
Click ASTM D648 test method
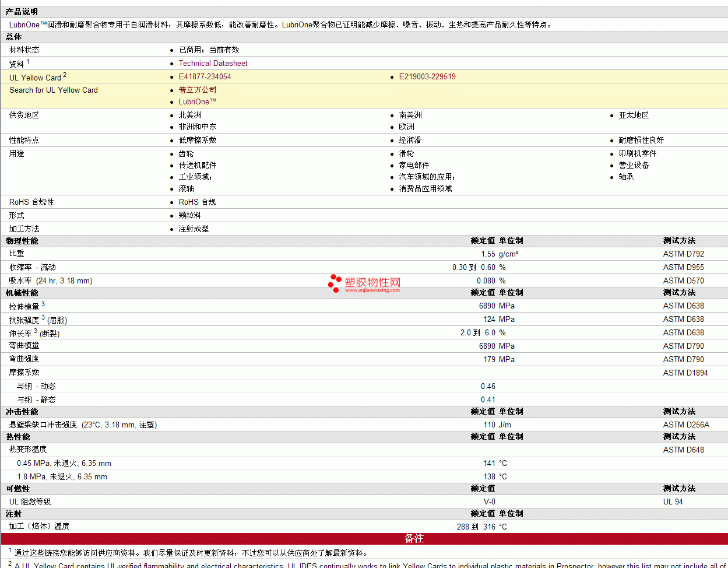pyautogui.click(x=684, y=450)
